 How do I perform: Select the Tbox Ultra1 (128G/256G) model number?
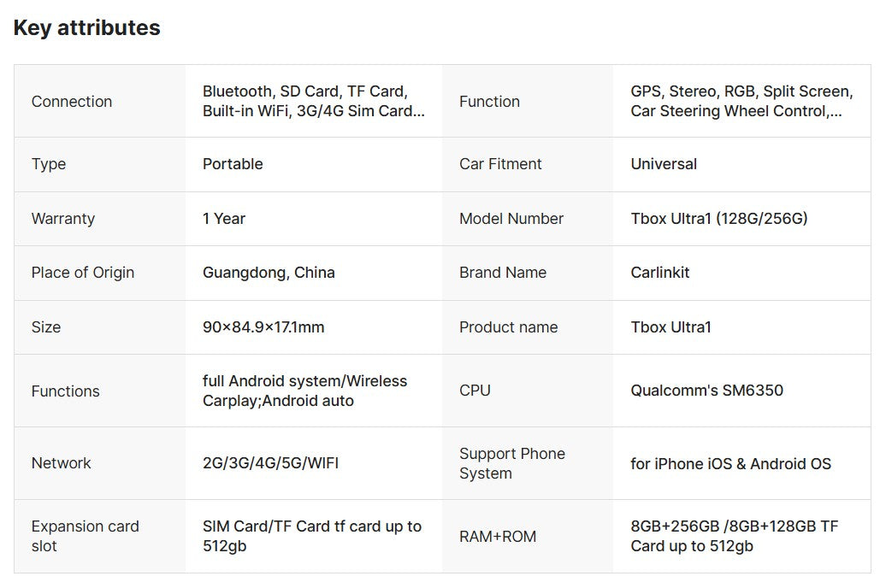point(718,219)
